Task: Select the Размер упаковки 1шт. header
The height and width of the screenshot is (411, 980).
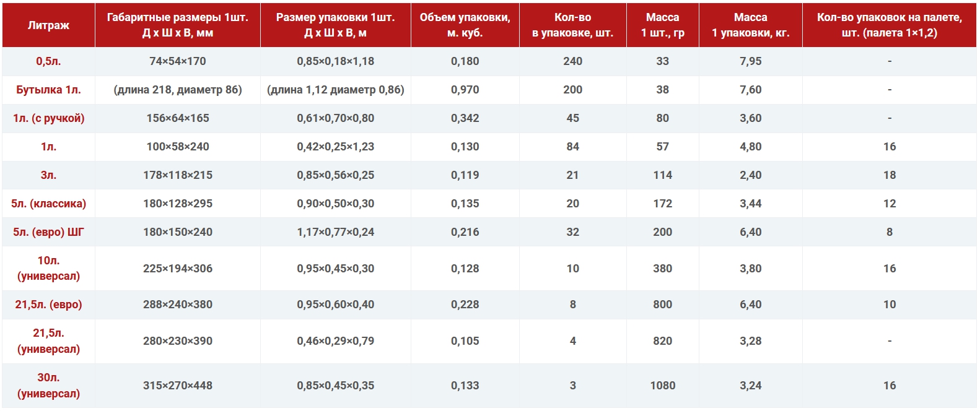Action: point(335,25)
